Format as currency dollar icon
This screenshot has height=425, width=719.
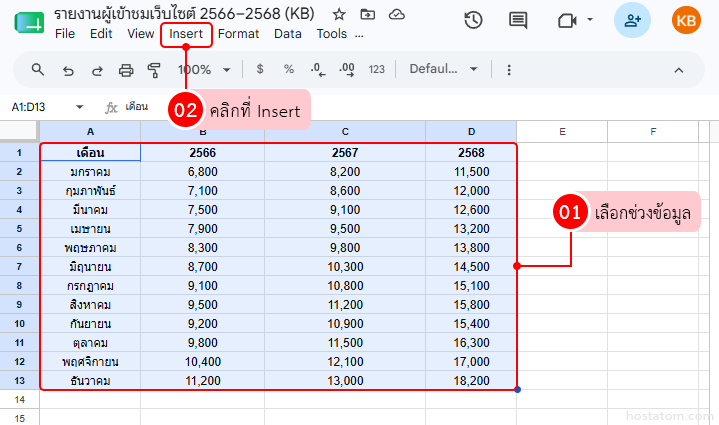(x=260, y=69)
